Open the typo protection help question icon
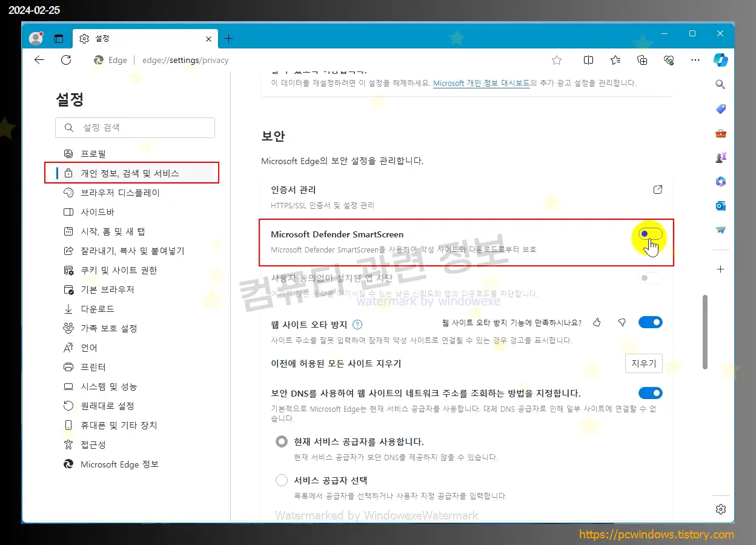 pos(357,324)
